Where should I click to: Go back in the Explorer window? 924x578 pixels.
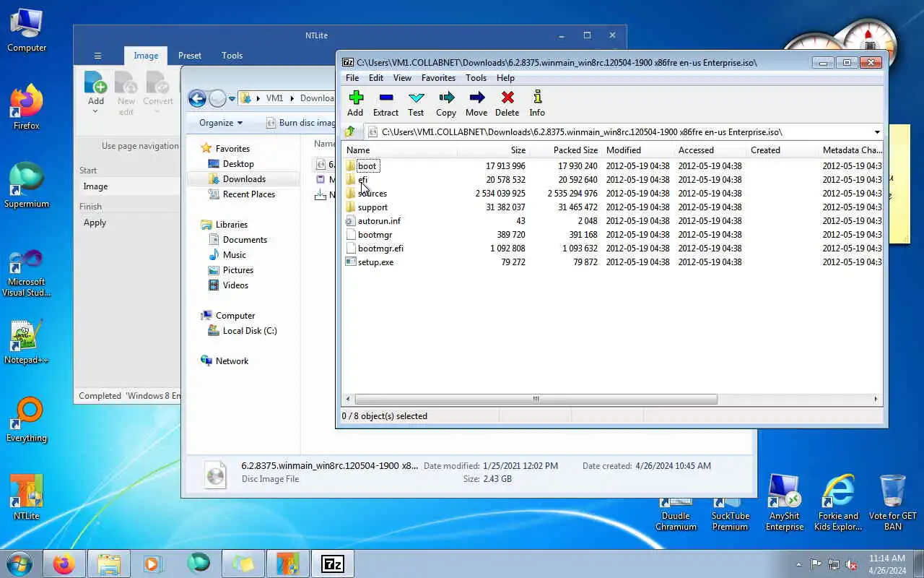tap(197, 99)
